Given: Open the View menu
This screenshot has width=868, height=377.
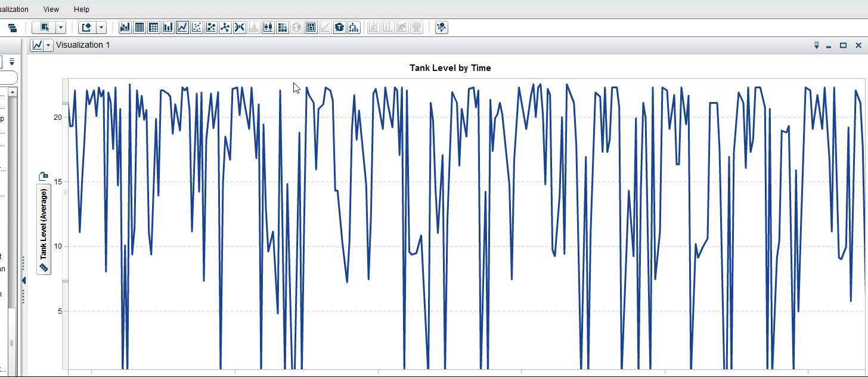Looking at the screenshot, I should pos(51,9).
